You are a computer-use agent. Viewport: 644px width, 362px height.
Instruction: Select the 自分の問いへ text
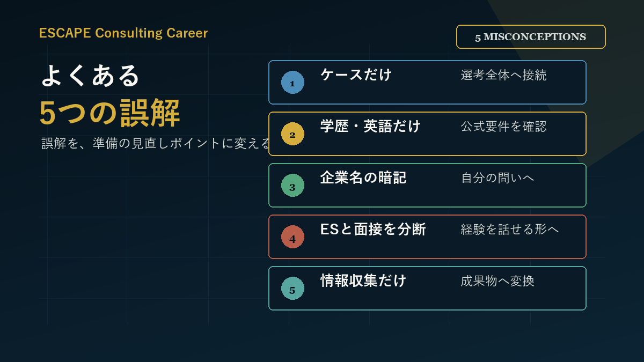[x=497, y=178]
